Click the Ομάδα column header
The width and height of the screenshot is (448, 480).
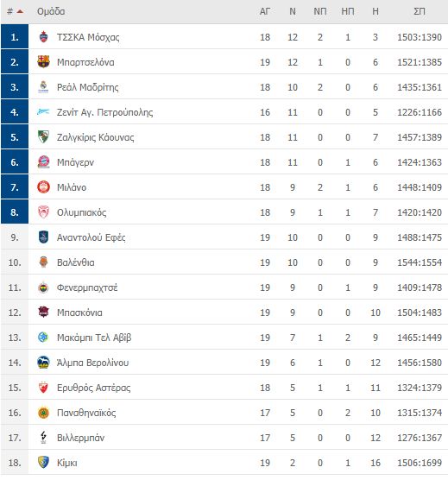(51, 11)
